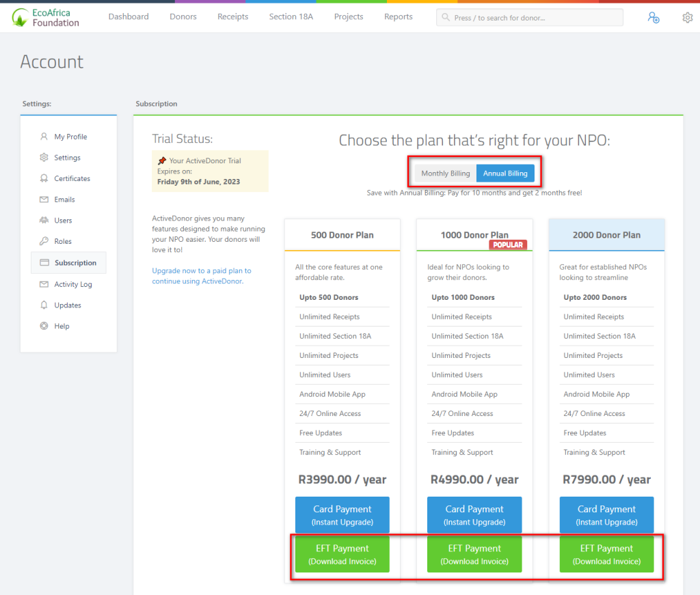Screen dimensions: 700x595
Task: Click the Subscription card icon
Action: (x=44, y=263)
